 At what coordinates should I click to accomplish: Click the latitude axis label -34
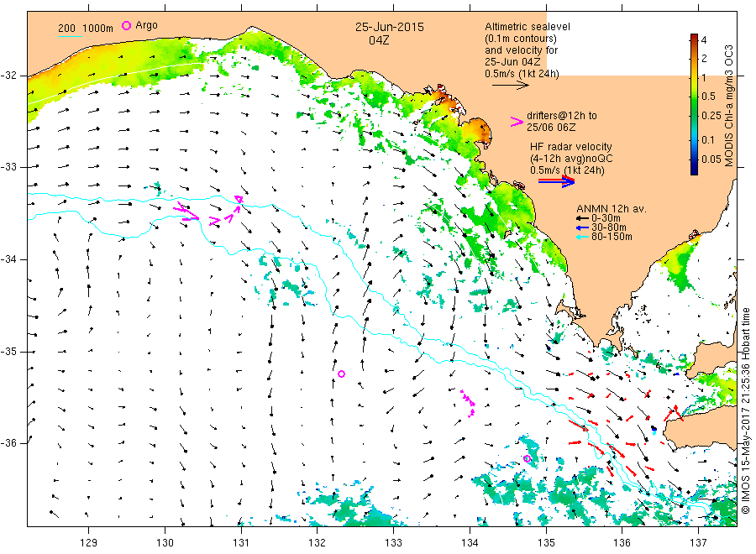(x=9, y=259)
